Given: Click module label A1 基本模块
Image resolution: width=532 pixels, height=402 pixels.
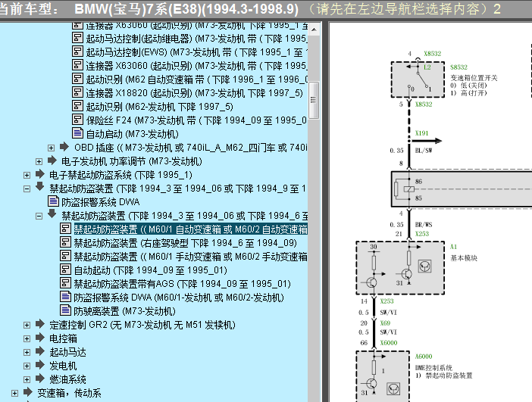Looking at the screenshot, I should tap(454, 247).
